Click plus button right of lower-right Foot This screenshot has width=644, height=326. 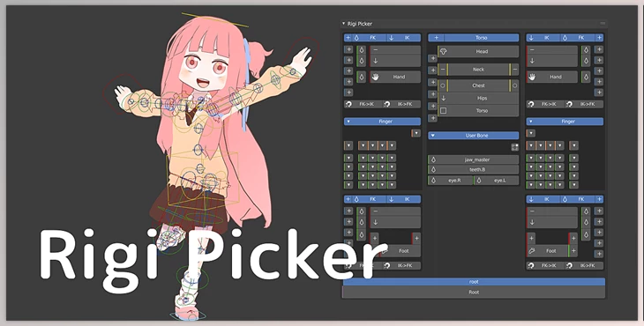point(573,250)
